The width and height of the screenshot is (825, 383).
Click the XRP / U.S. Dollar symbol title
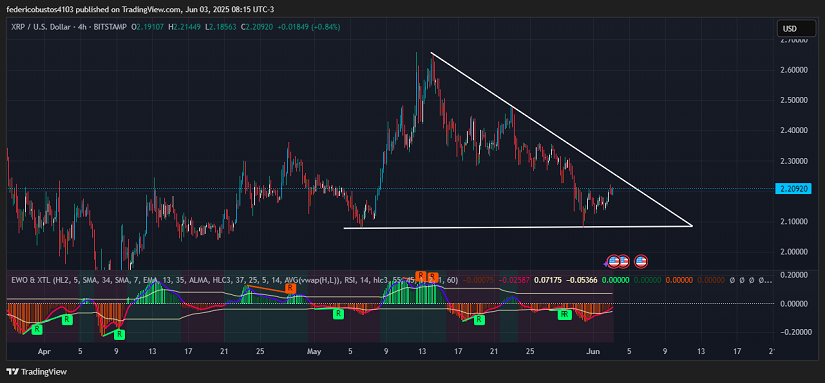click(41, 27)
